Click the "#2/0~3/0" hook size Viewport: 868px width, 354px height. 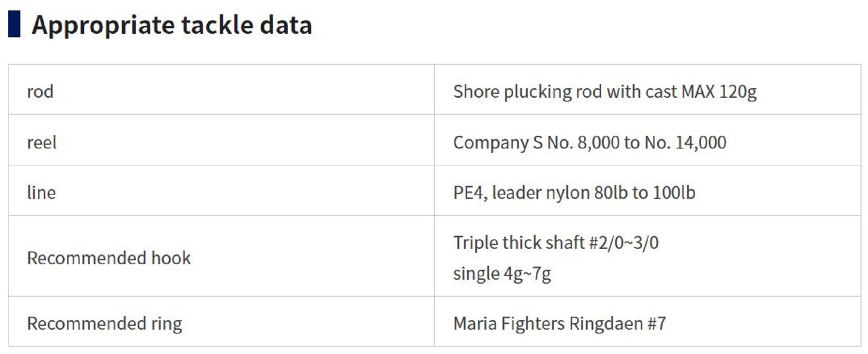(624, 242)
